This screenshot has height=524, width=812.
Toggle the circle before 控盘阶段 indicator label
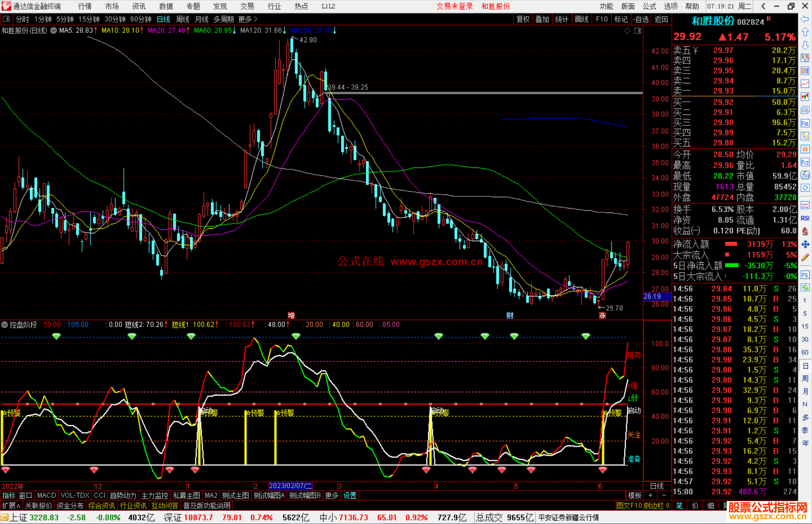(x=5, y=325)
